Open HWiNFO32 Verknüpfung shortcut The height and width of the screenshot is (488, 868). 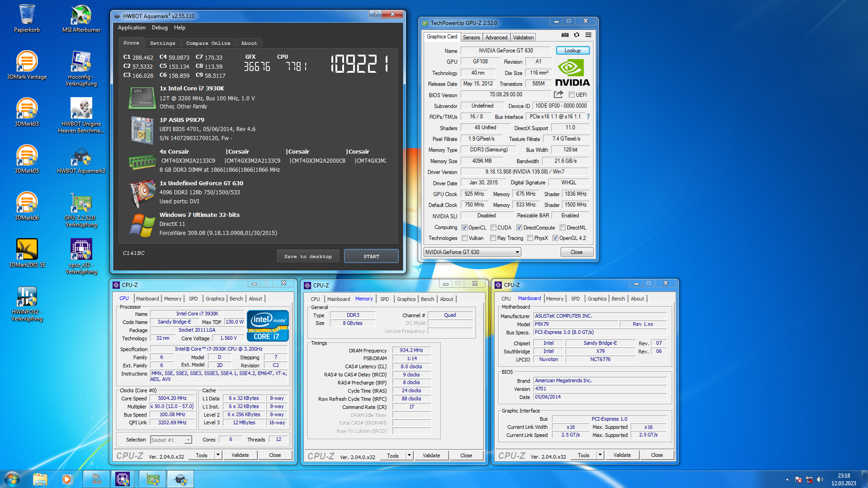[27, 303]
